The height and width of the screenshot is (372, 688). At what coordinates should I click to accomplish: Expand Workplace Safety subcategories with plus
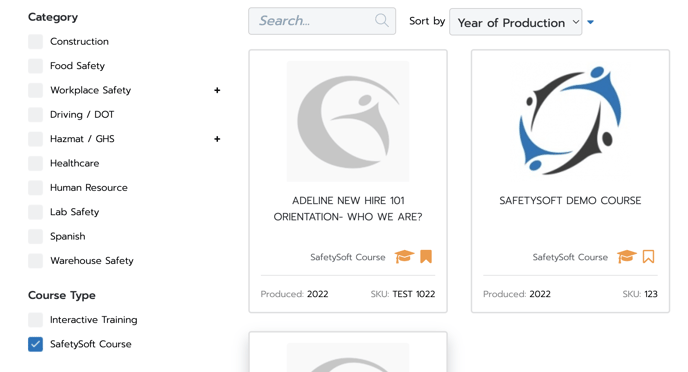coord(217,90)
